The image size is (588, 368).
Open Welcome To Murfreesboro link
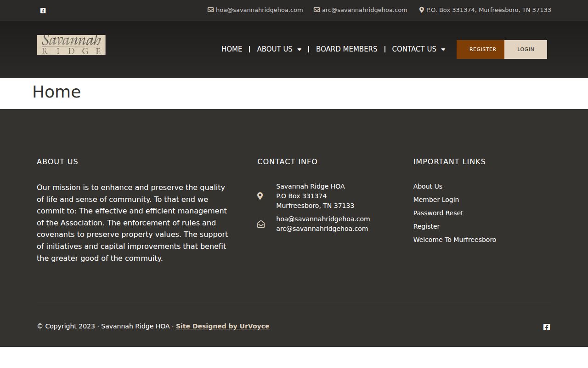(x=455, y=240)
